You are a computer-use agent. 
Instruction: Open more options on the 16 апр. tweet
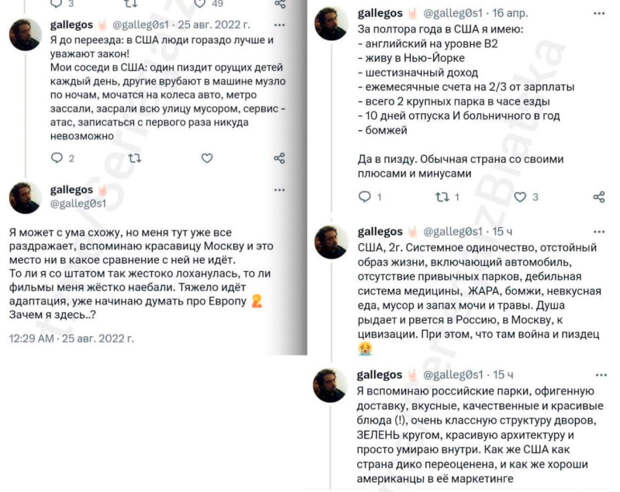pos(599,13)
